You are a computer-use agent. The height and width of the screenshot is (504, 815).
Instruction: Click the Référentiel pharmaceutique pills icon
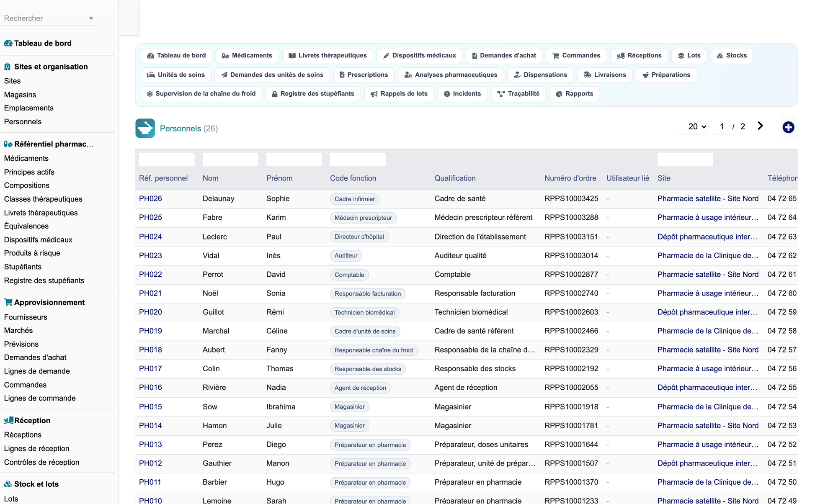pos(8,144)
